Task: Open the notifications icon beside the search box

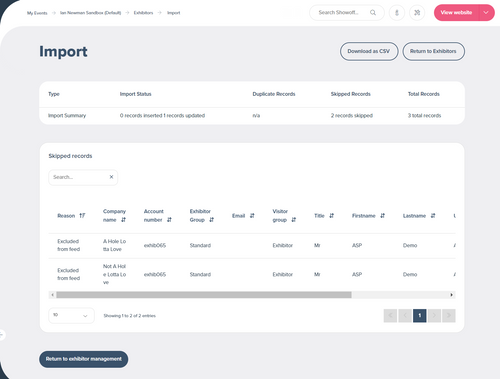Action: click(397, 13)
